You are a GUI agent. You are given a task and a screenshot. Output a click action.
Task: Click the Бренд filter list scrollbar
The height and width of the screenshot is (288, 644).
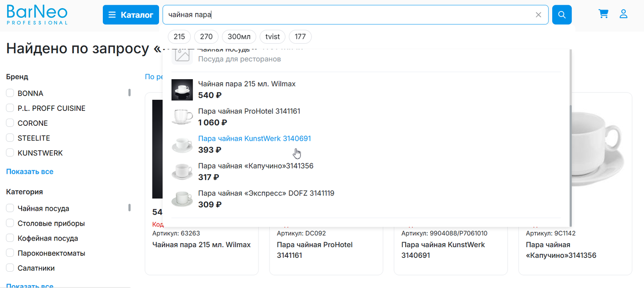(x=129, y=93)
